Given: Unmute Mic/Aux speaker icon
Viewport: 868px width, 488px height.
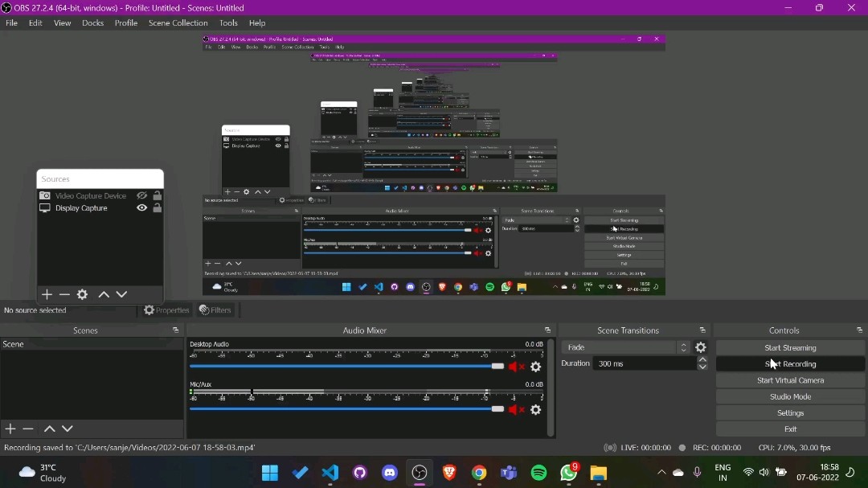Looking at the screenshot, I should pos(516,409).
